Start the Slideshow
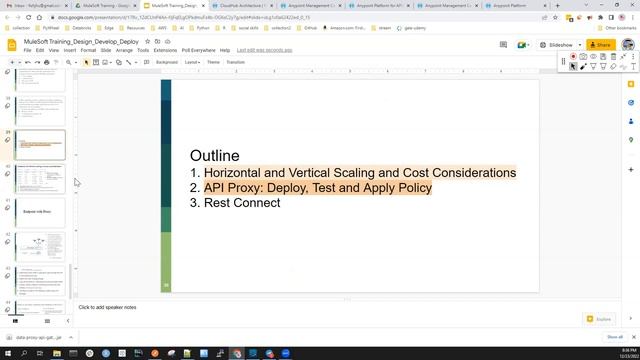Image resolution: width=640 pixels, height=360 pixels. (x=556, y=45)
